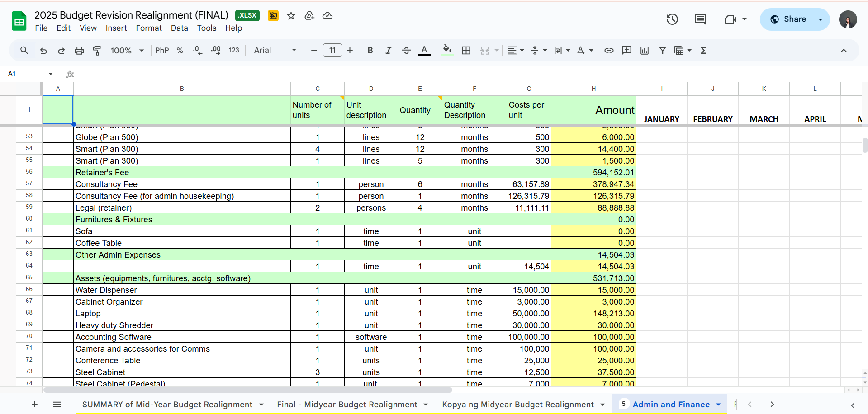Toggle strikethrough formatting
Viewport: 868px width, 414px height.
coord(406,51)
